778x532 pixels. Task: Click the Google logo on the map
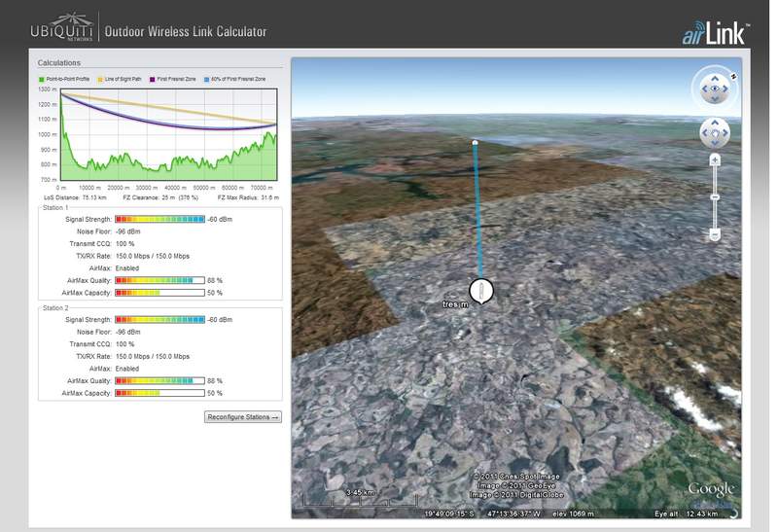(x=711, y=490)
